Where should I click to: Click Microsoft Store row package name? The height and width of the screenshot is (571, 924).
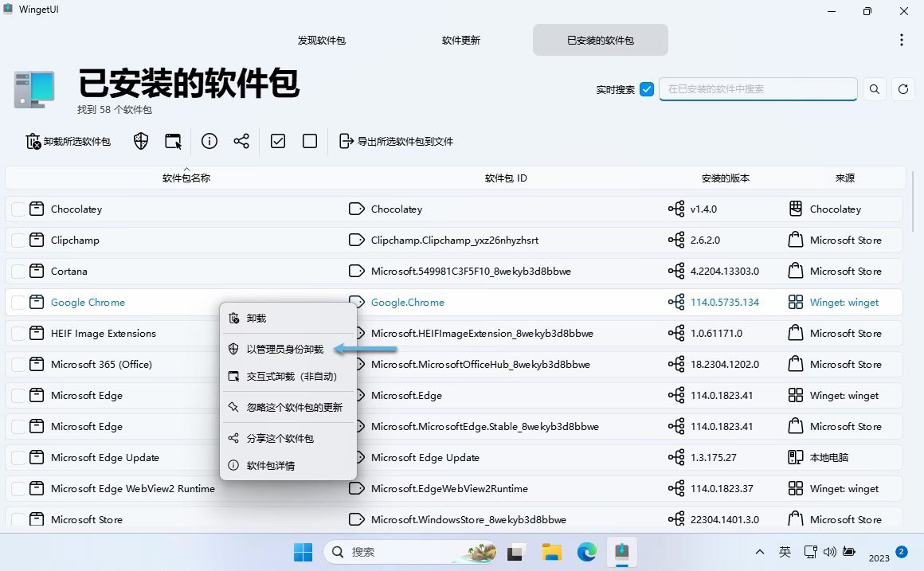click(87, 520)
